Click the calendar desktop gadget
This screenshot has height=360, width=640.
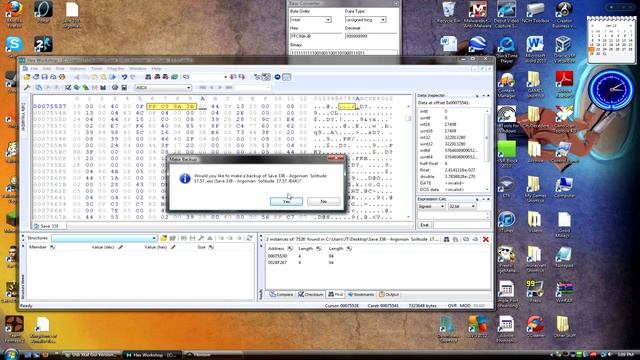[x=611, y=40]
